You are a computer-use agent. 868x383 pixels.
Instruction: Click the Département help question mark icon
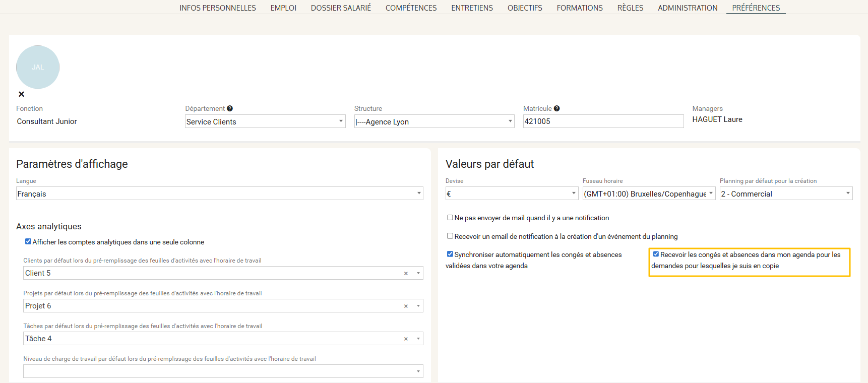tap(230, 108)
